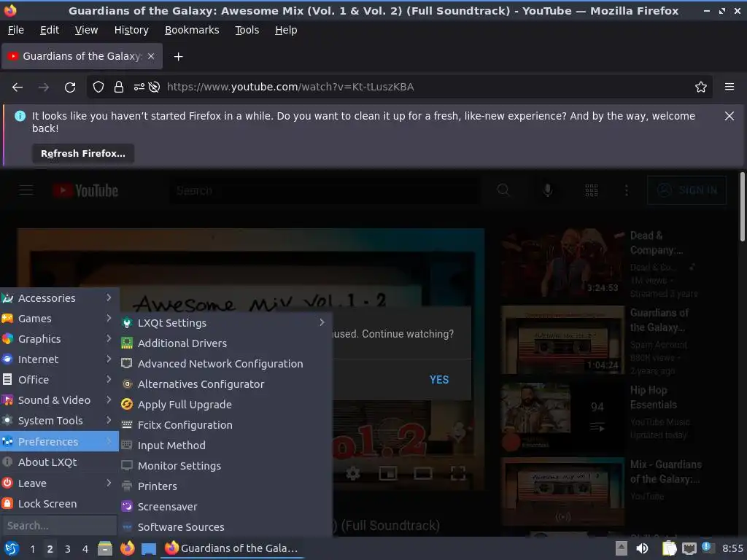Reload the page with the refresh icon
This screenshot has height=560, width=747.
coord(70,87)
